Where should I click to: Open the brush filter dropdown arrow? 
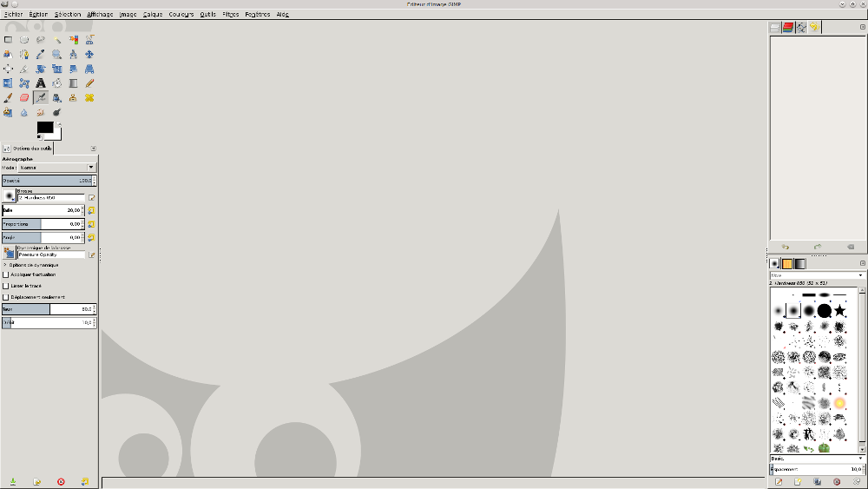[x=860, y=275]
